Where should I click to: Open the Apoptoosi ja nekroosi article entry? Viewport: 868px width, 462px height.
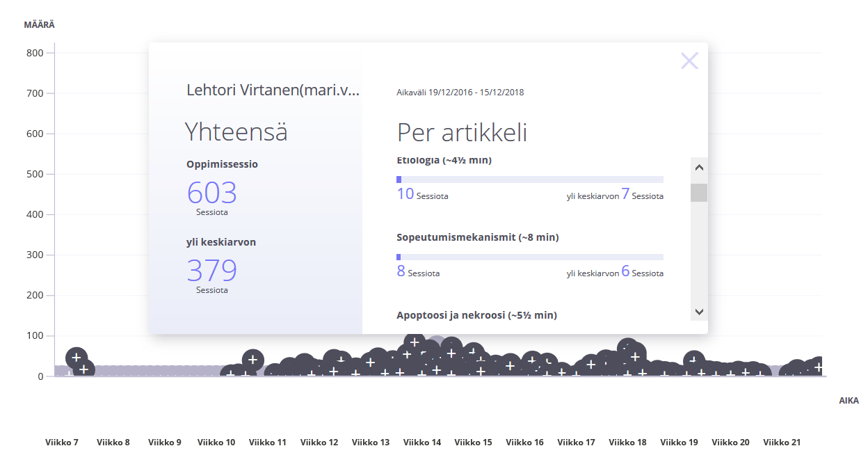pos(476,315)
